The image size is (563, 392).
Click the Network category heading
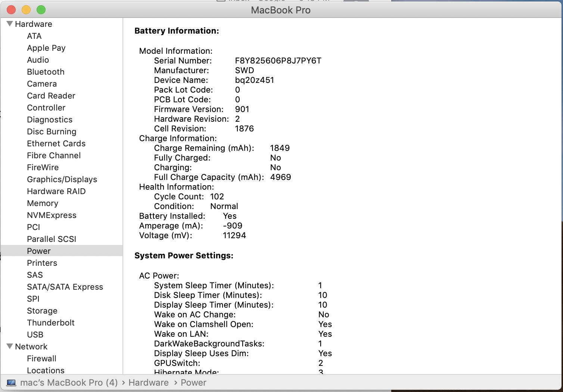[x=31, y=346]
